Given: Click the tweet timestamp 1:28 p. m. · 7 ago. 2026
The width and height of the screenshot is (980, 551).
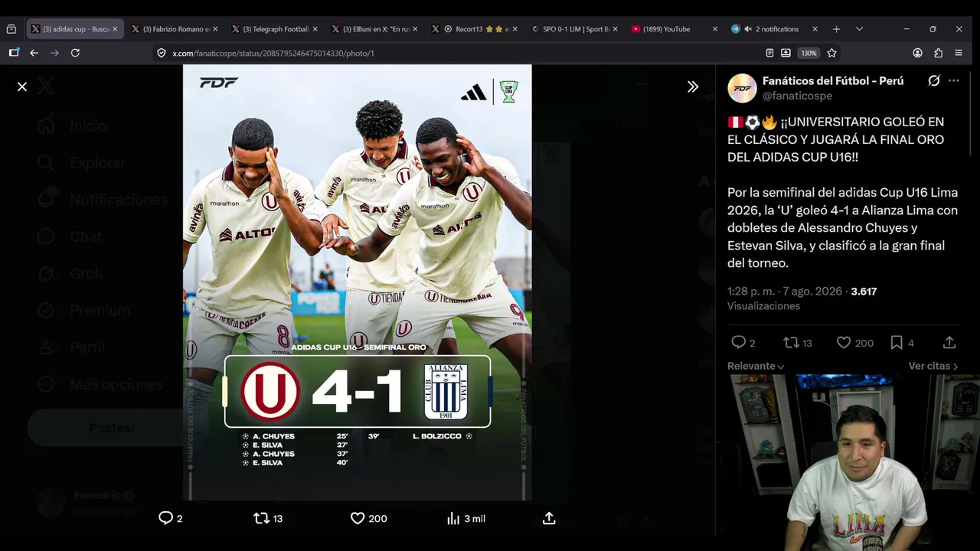Looking at the screenshot, I should pos(785,292).
